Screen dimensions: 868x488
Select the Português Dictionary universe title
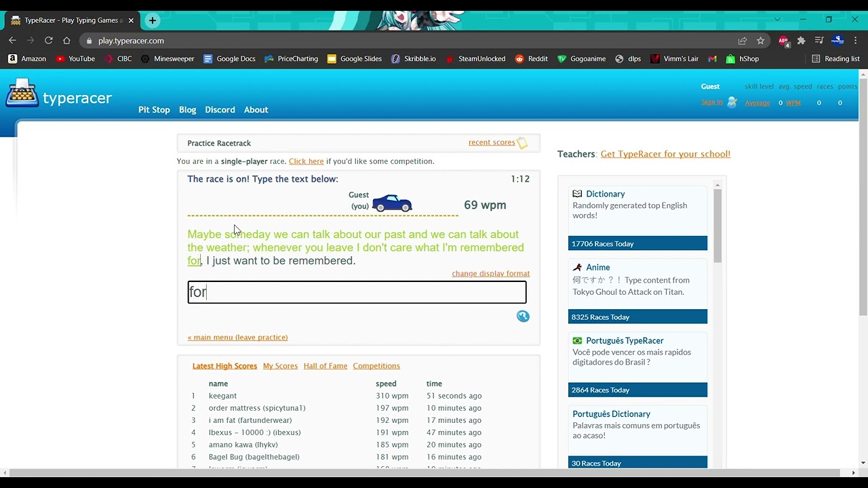coord(611,414)
